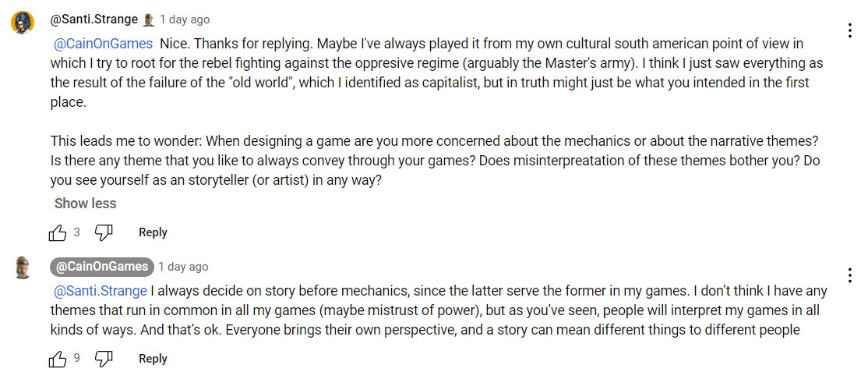Open CainOnGames' profile avatar
868x372 pixels.
[x=22, y=267]
